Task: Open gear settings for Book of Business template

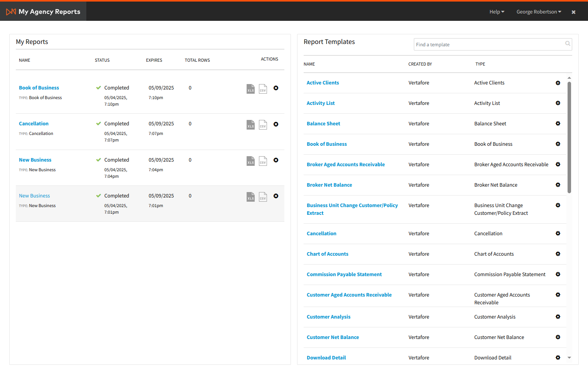Action: click(x=558, y=144)
